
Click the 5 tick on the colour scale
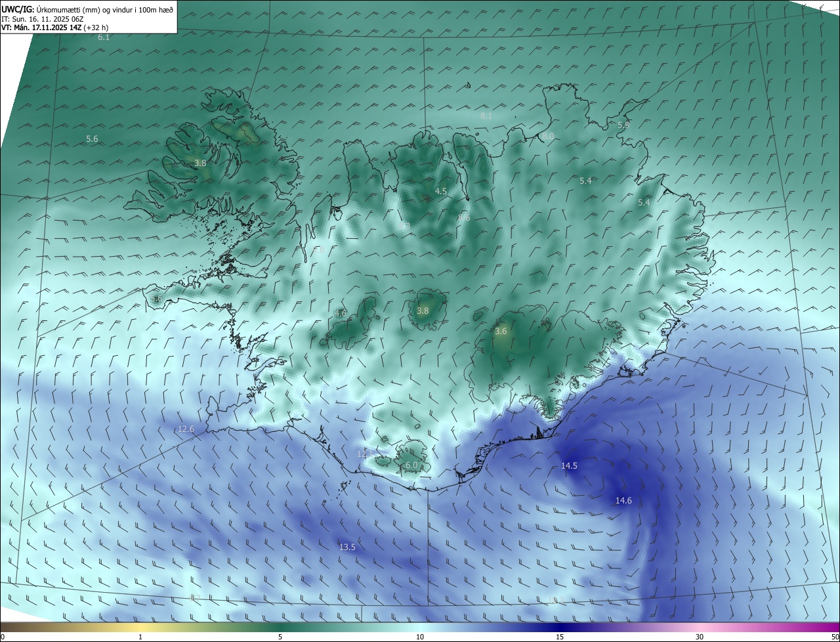click(280, 637)
